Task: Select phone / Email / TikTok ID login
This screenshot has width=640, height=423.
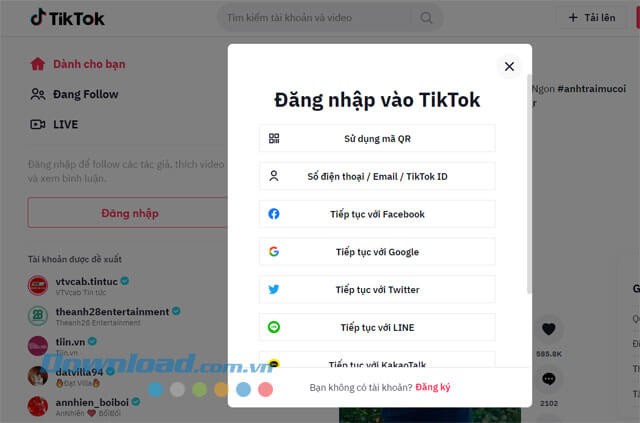Action: [377, 176]
